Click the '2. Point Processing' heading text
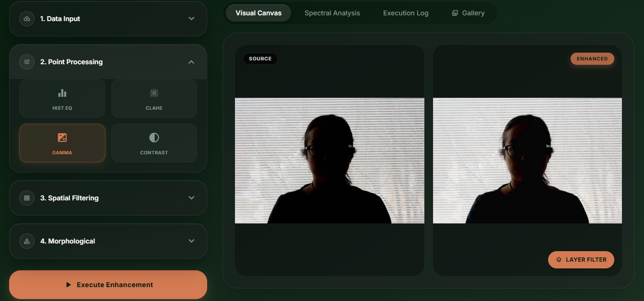 [x=71, y=62]
